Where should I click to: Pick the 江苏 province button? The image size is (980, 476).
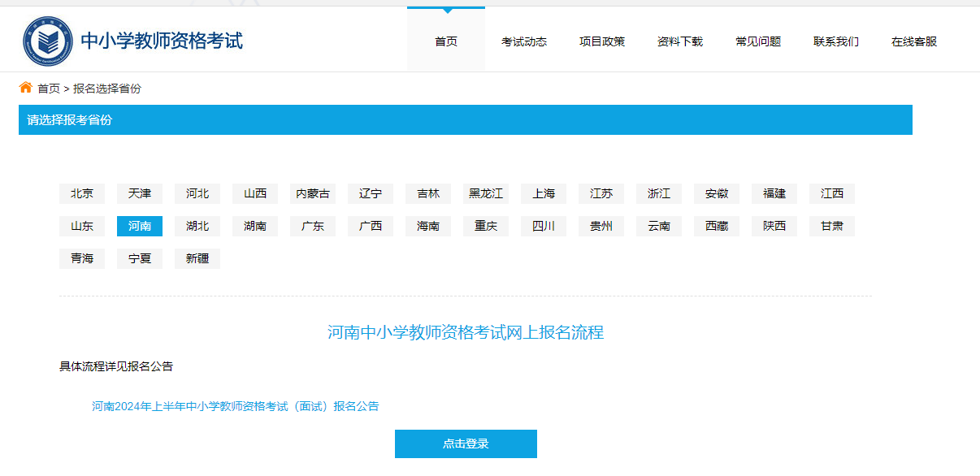coord(601,193)
